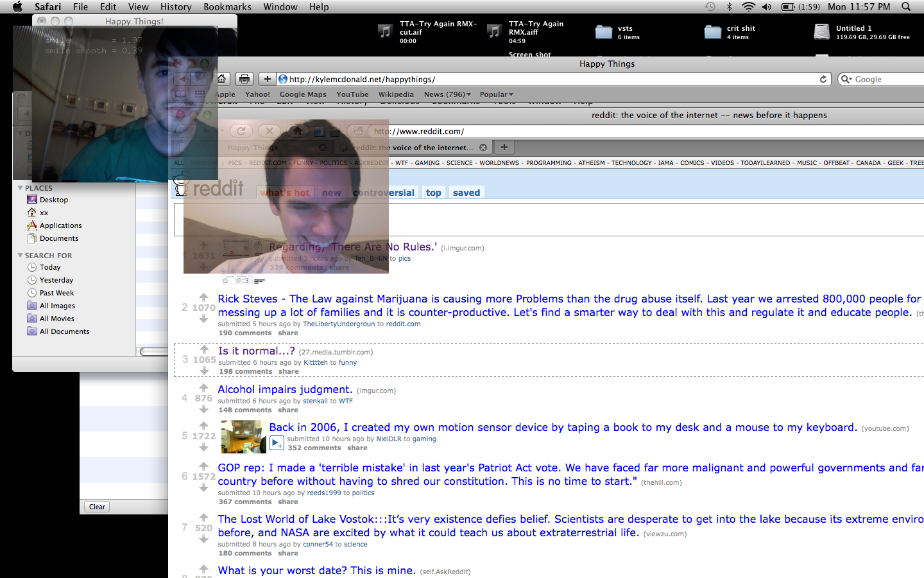Switch to reddit's 'top' tab

433,193
